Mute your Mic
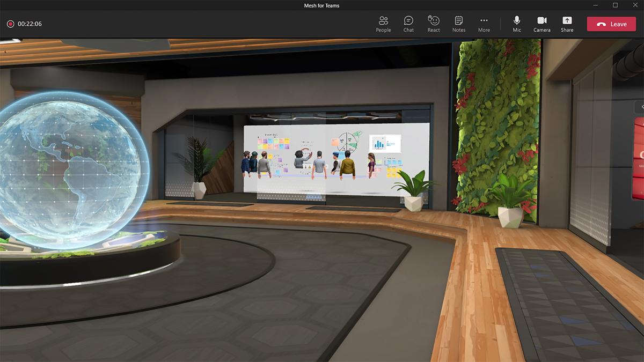 [516, 23]
